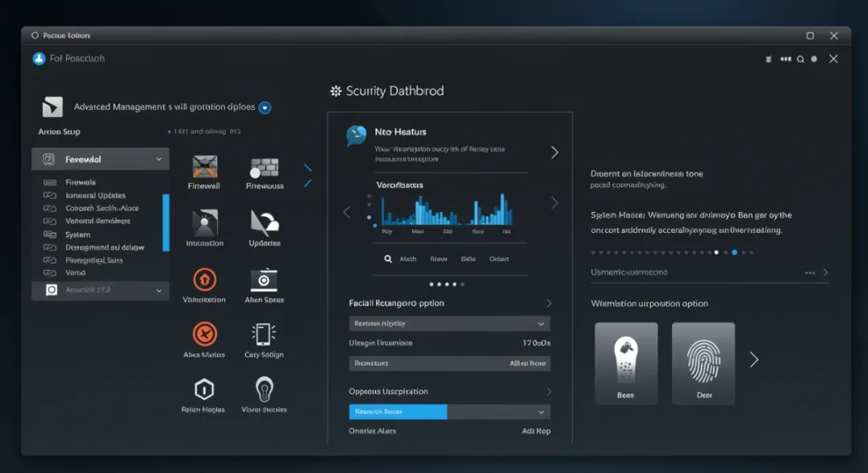Click the blue profile avatar icon

[39, 59]
